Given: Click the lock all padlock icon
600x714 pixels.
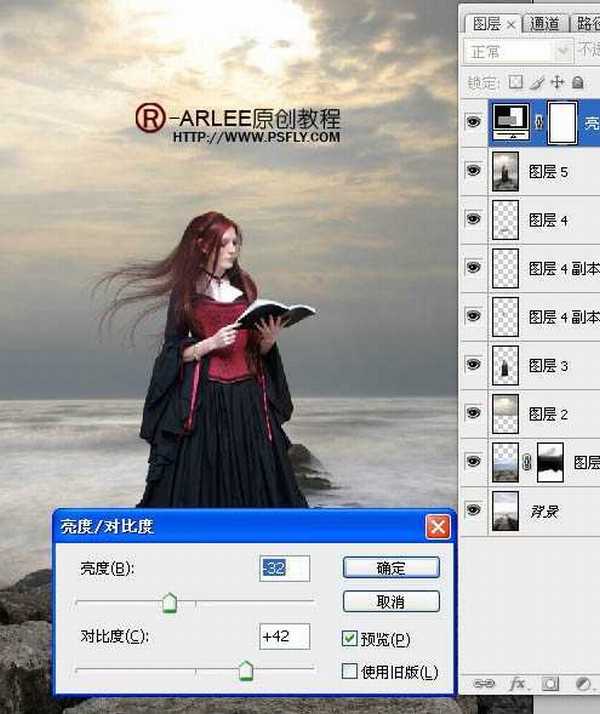Looking at the screenshot, I should pyautogui.click(x=577, y=81).
